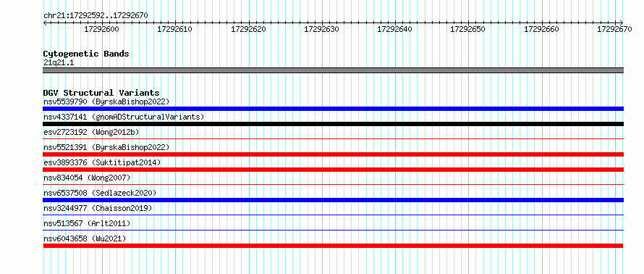Click the Cytogenetic Bands track title
Viewport: 644px width, 274px height.
coord(86,54)
